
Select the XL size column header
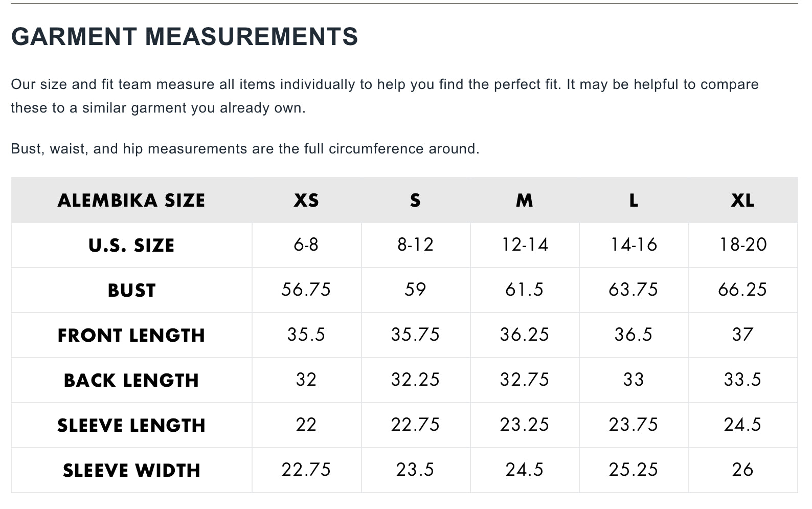coord(742,201)
